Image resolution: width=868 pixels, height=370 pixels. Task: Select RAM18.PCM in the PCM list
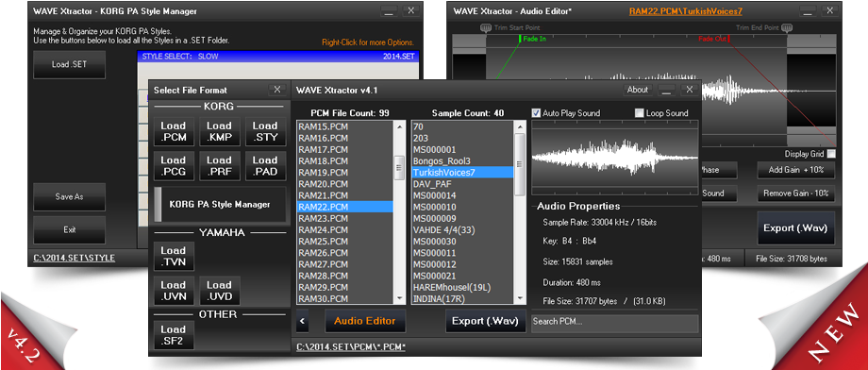pyautogui.click(x=345, y=160)
